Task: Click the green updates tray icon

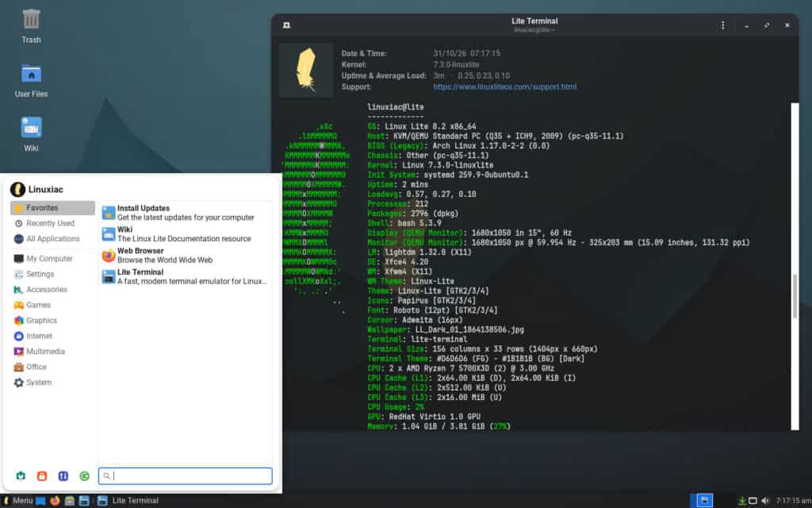Action: (x=741, y=501)
